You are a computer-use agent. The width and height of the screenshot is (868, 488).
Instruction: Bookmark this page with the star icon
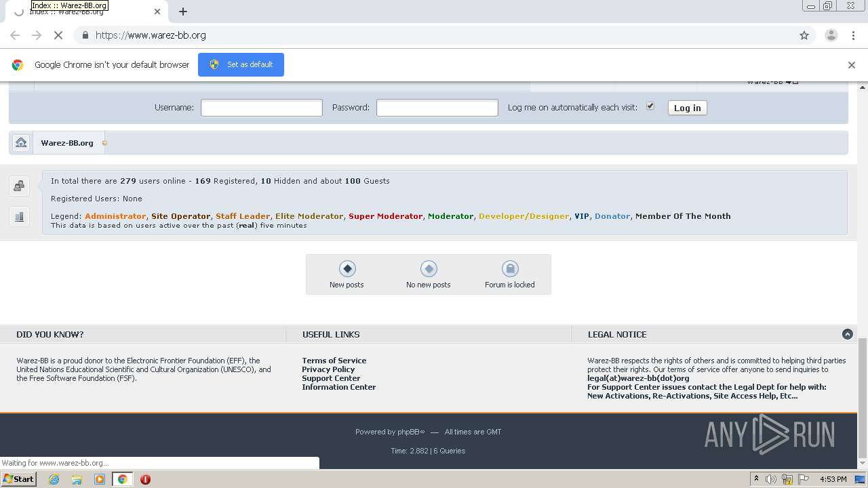point(804,35)
